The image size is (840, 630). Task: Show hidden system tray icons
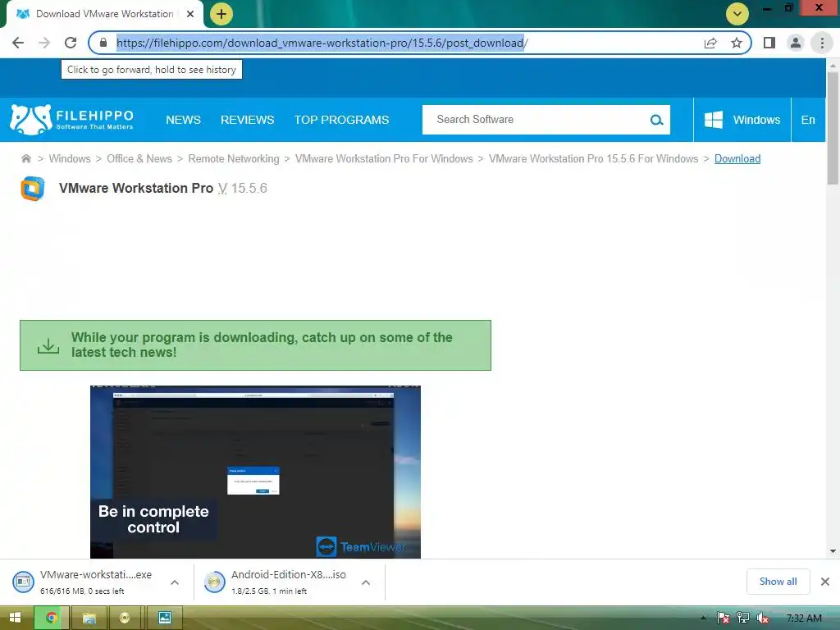tap(703, 618)
